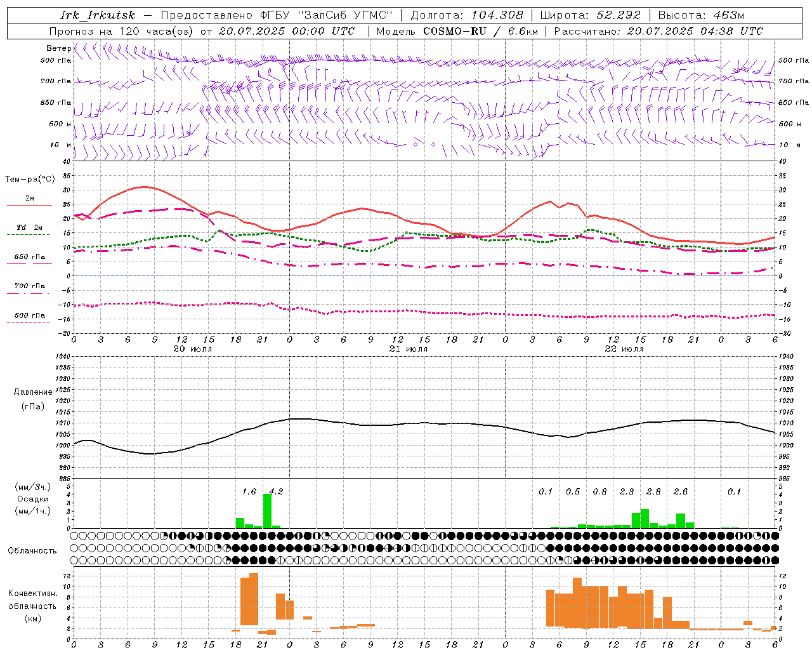Click the Осадки panel label

[x=33, y=499]
